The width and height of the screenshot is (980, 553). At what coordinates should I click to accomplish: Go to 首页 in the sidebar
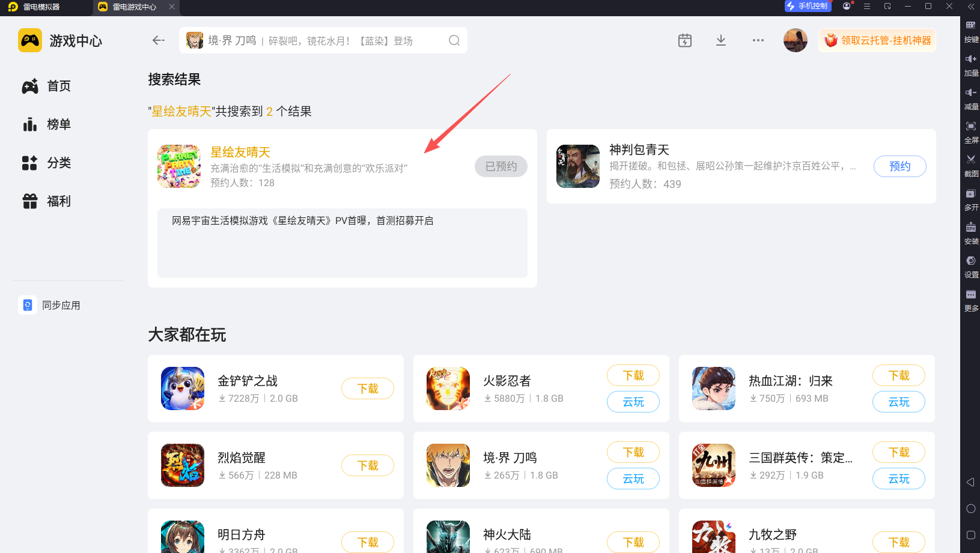[47, 86]
